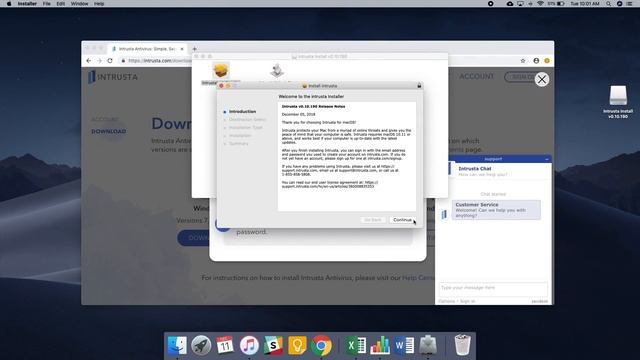This screenshot has height=360, width=640.
Task: Click the Customer Service welcome message
Action: (x=496, y=210)
